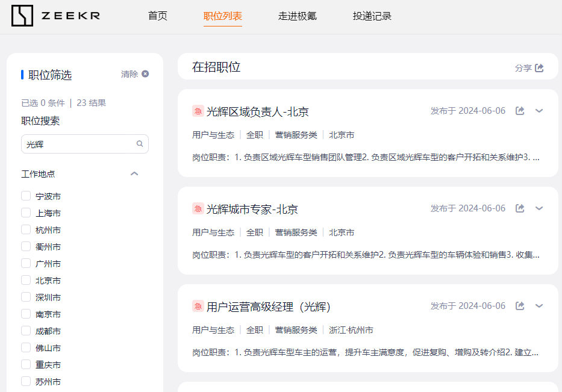The height and width of the screenshot is (392, 562).
Task: Click the search magnifier icon
Action: (140, 144)
